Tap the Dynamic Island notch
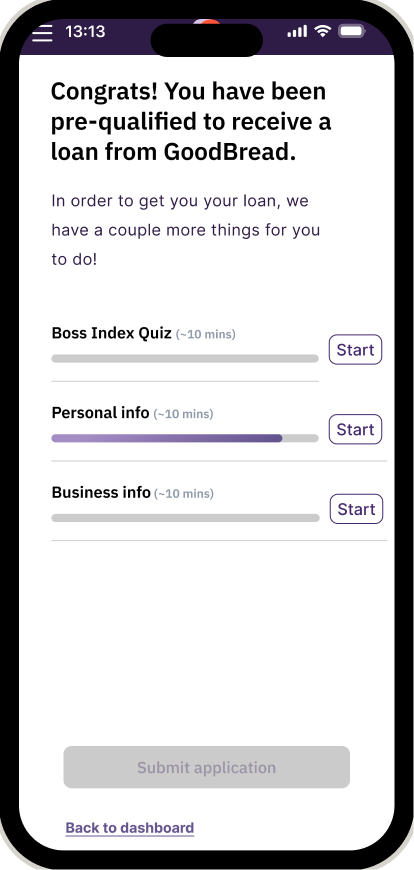The height and width of the screenshot is (870, 414). pyautogui.click(x=206, y=40)
